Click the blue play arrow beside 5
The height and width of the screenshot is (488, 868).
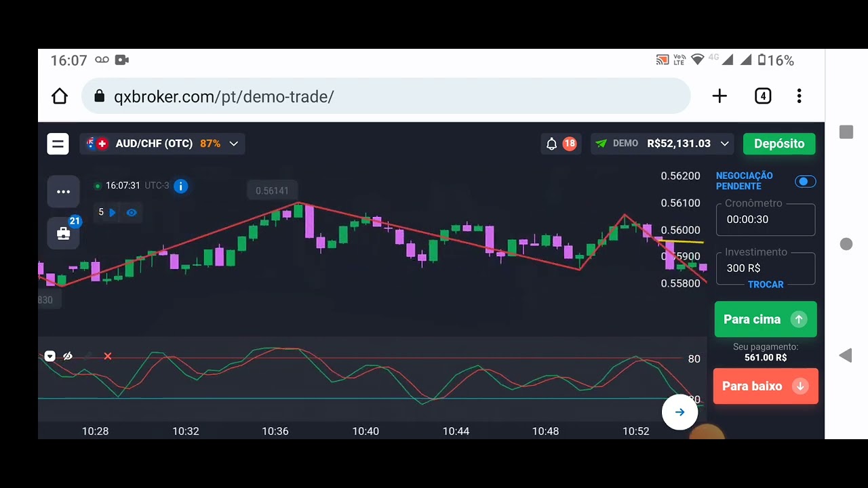point(113,212)
